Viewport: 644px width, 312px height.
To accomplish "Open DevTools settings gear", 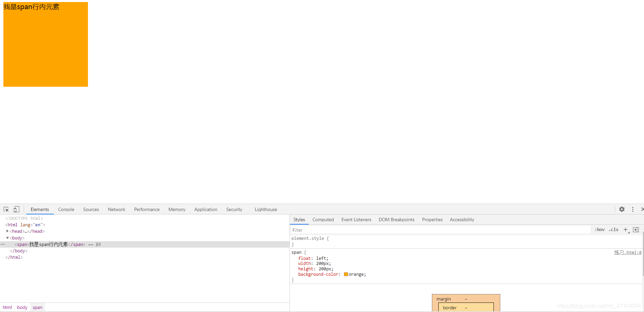I will click(x=622, y=209).
